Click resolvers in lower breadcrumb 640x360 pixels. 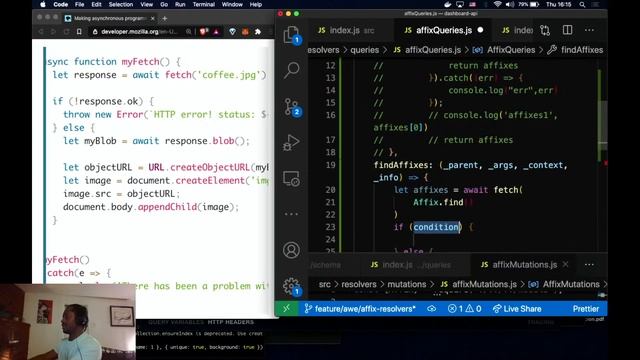pos(359,284)
